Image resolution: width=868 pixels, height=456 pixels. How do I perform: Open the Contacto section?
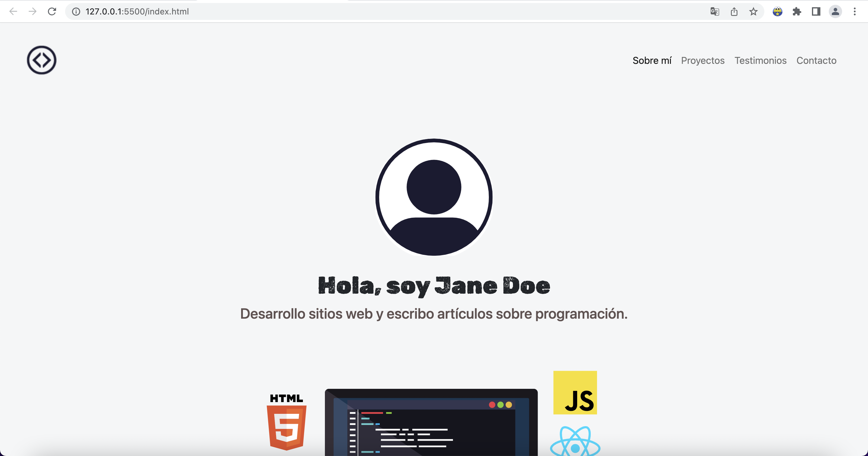(816, 61)
